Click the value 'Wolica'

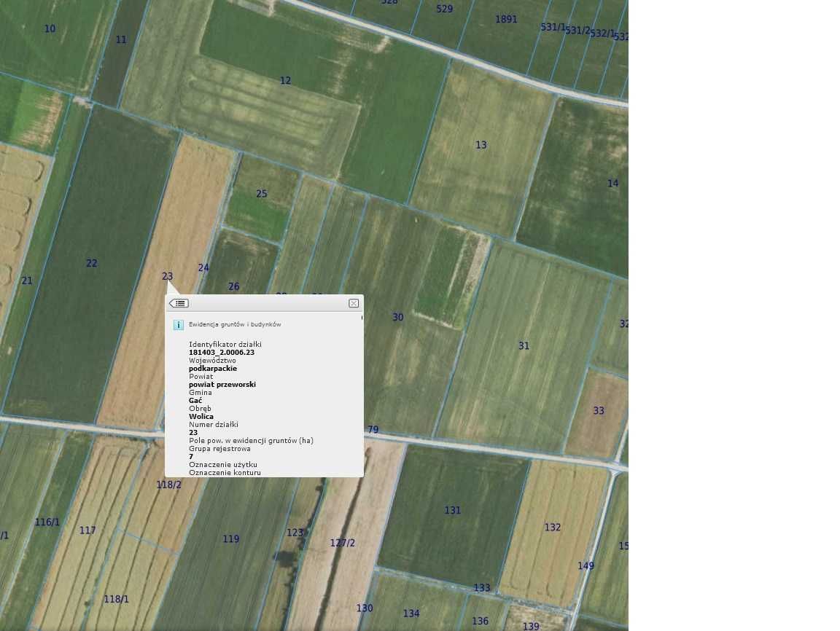pyautogui.click(x=201, y=417)
